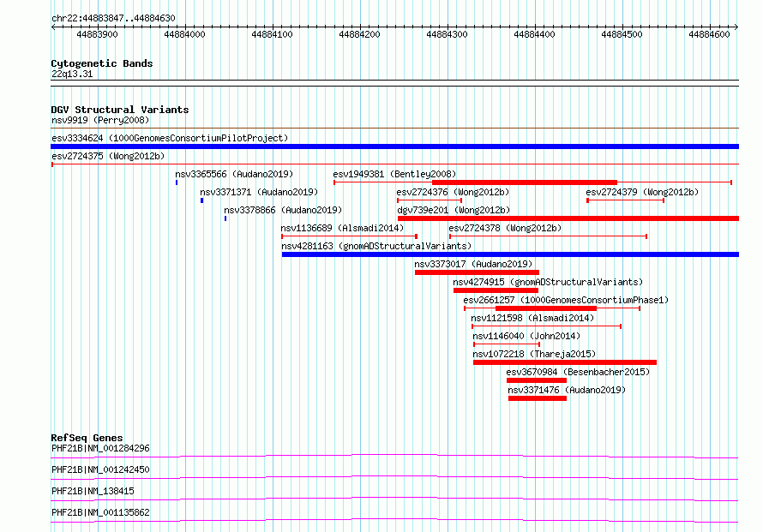The image size is (763, 532).
Task: Click the red nsv3371476 bar
Action: pyautogui.click(x=538, y=398)
